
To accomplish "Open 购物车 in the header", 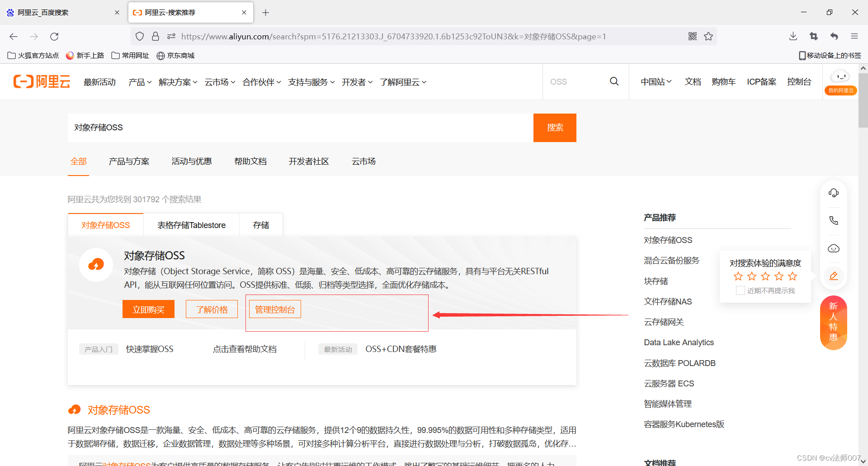I will click(723, 81).
